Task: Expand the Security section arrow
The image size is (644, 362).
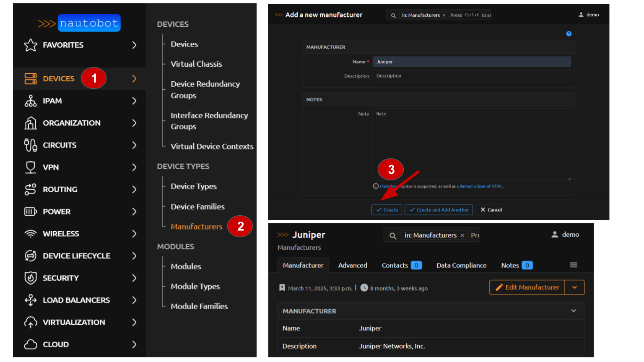Action: pyautogui.click(x=134, y=278)
